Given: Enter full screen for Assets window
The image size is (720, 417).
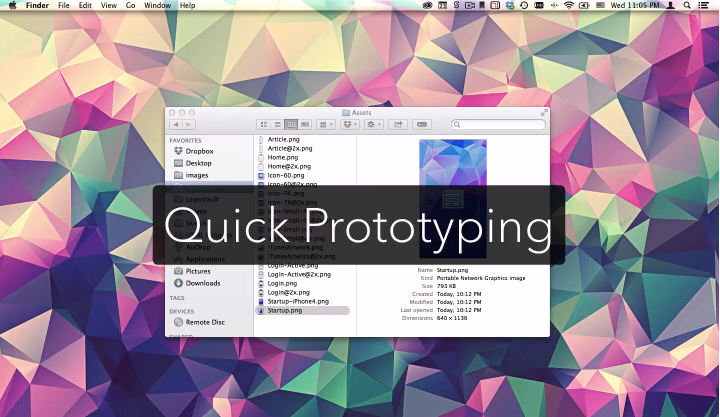Looking at the screenshot, I should pyautogui.click(x=544, y=113).
